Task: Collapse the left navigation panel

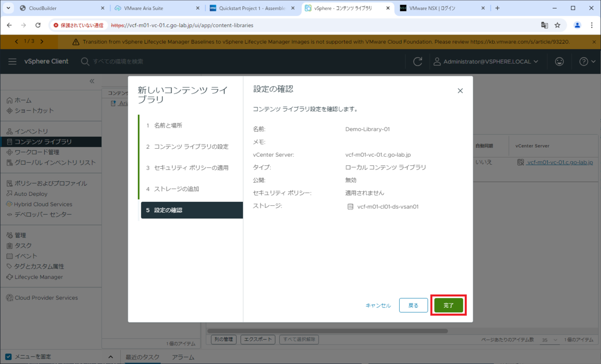Action: click(92, 81)
